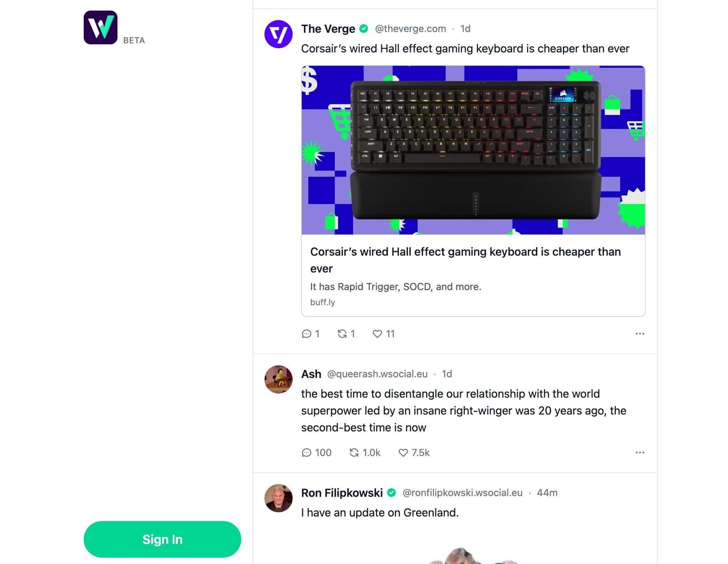This screenshot has width=728, height=564.
Task: Click the Sign In button
Action: click(162, 539)
